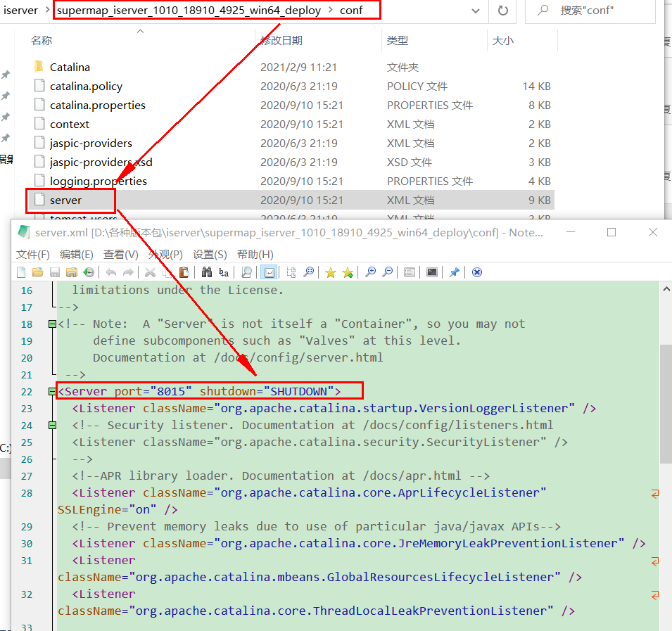The height and width of the screenshot is (631, 672).
Task: Click the dark console screen toolbar icon
Action: pos(432,272)
